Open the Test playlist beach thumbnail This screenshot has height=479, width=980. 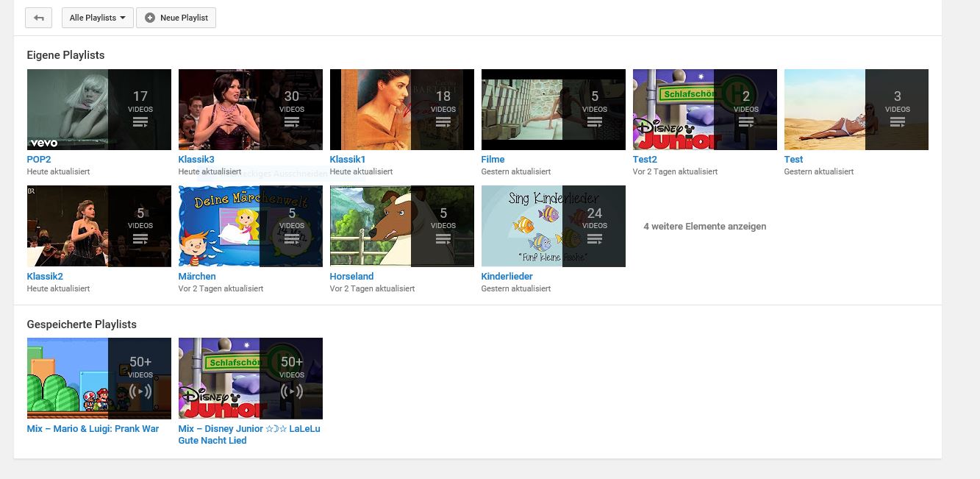856,110
